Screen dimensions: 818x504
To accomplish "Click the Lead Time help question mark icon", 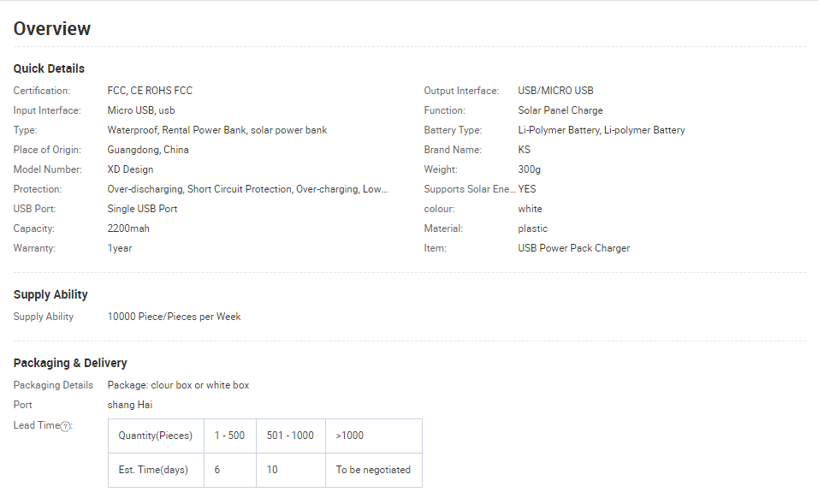I will [66, 426].
